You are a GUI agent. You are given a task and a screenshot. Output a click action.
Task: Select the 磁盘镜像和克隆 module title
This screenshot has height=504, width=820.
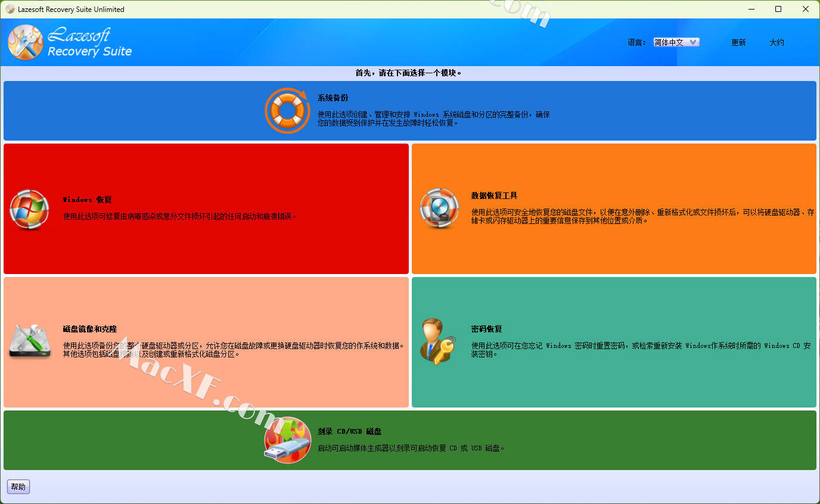pyautogui.click(x=90, y=329)
